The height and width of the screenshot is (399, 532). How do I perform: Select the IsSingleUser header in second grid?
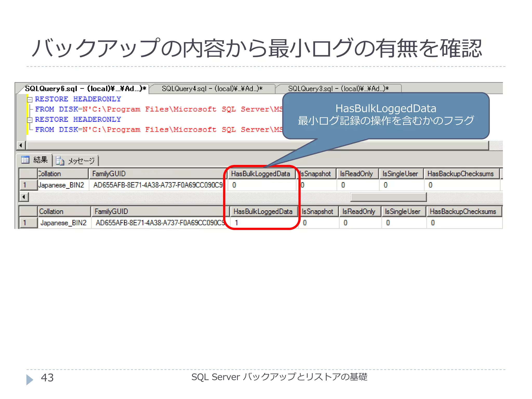[x=403, y=211]
